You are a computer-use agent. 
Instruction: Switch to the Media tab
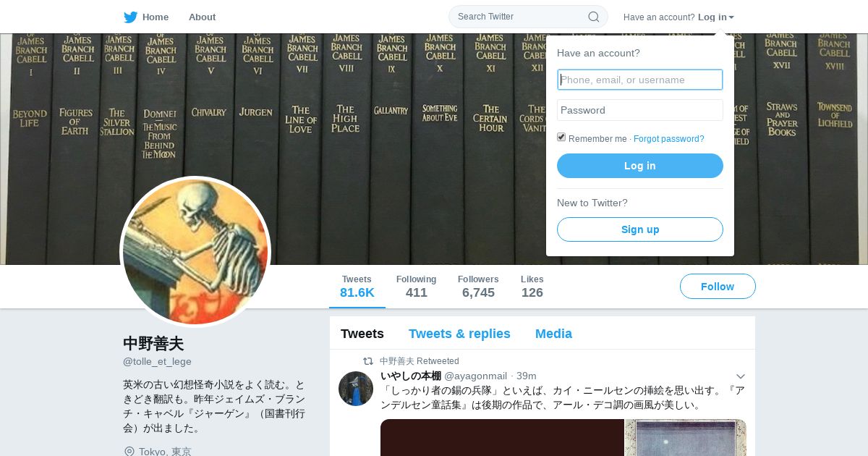pos(553,334)
